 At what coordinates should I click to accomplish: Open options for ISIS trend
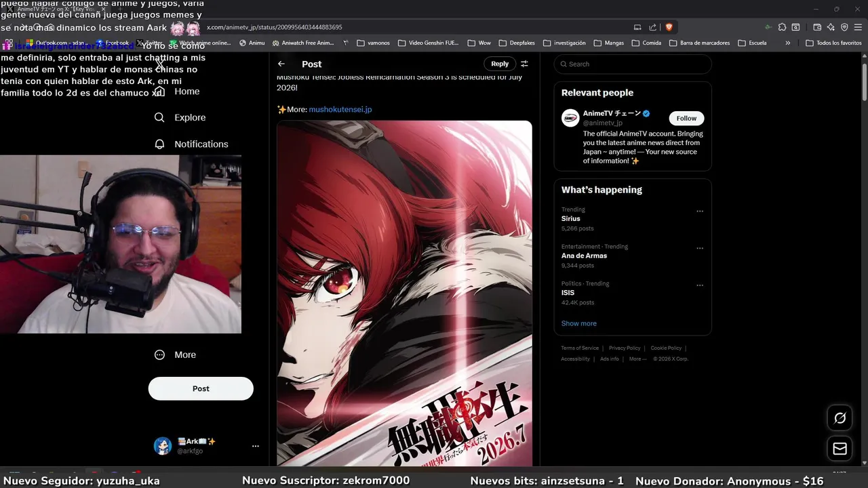tap(700, 285)
